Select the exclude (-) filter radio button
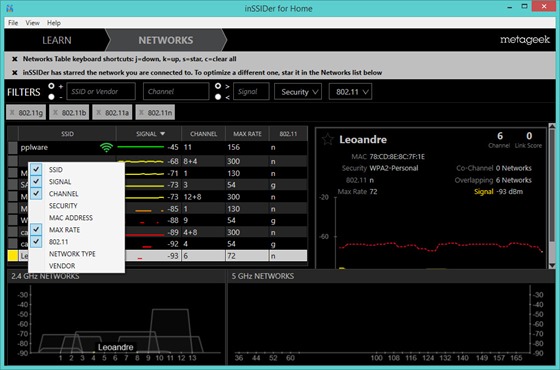The width and height of the screenshot is (560, 370). tap(51, 97)
